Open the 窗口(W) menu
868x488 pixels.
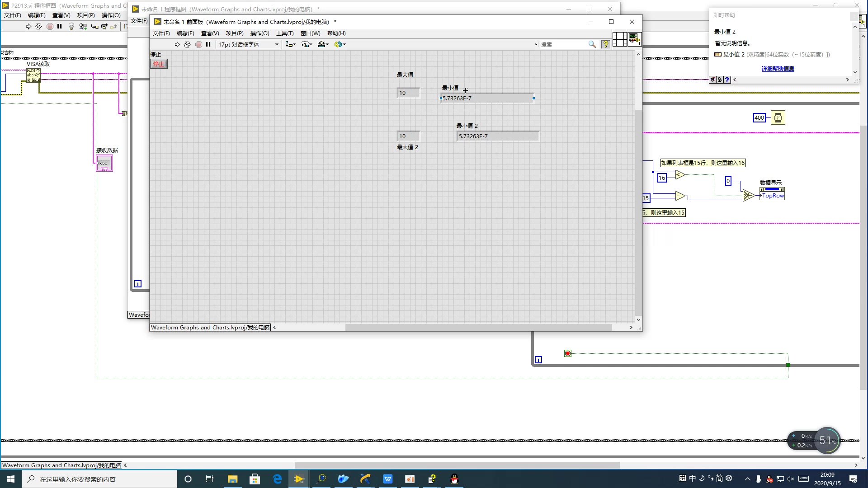click(x=310, y=33)
